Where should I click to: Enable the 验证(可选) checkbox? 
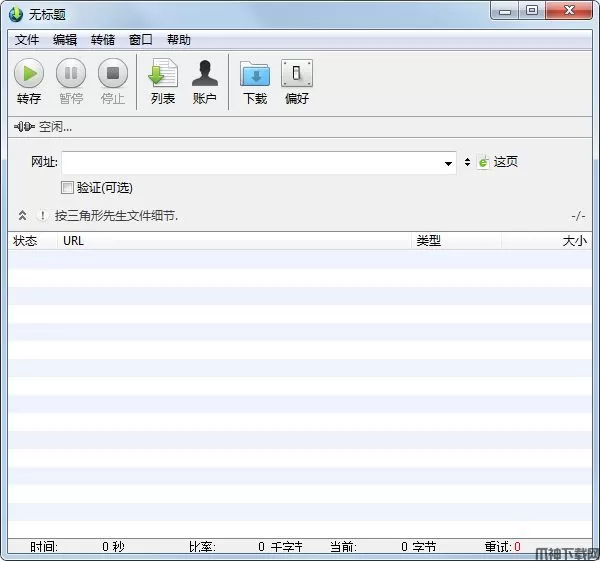click(67, 188)
